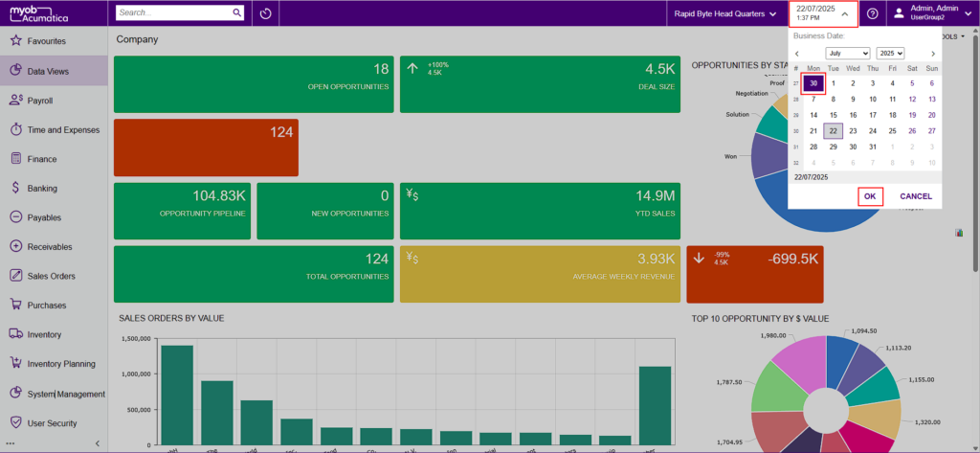Image resolution: width=980 pixels, height=453 pixels.
Task: Open Time and Expenses stopwatch icon
Action: tap(16, 129)
